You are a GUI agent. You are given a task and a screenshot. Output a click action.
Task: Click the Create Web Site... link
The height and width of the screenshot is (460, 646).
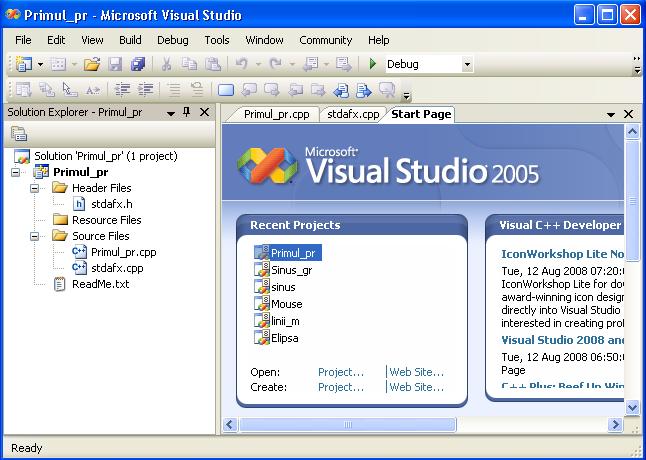[416, 387]
